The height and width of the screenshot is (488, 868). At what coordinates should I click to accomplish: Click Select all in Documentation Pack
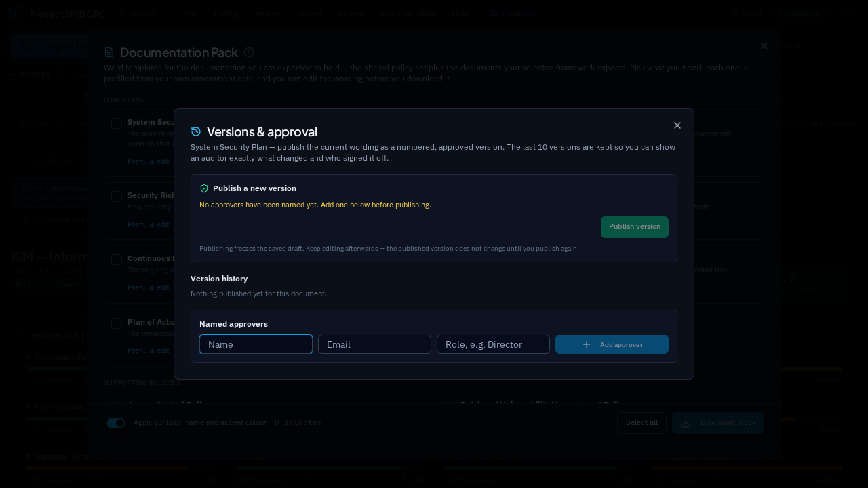pos(642,423)
